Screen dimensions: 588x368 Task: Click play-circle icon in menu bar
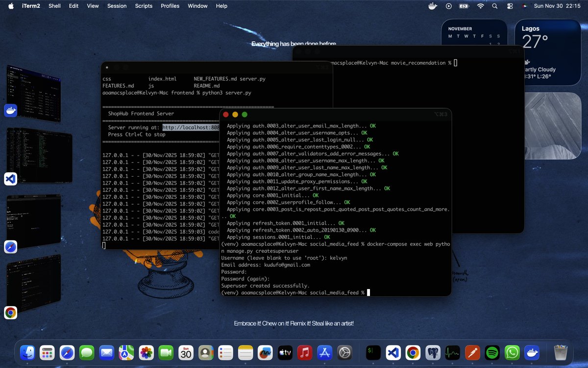point(449,6)
